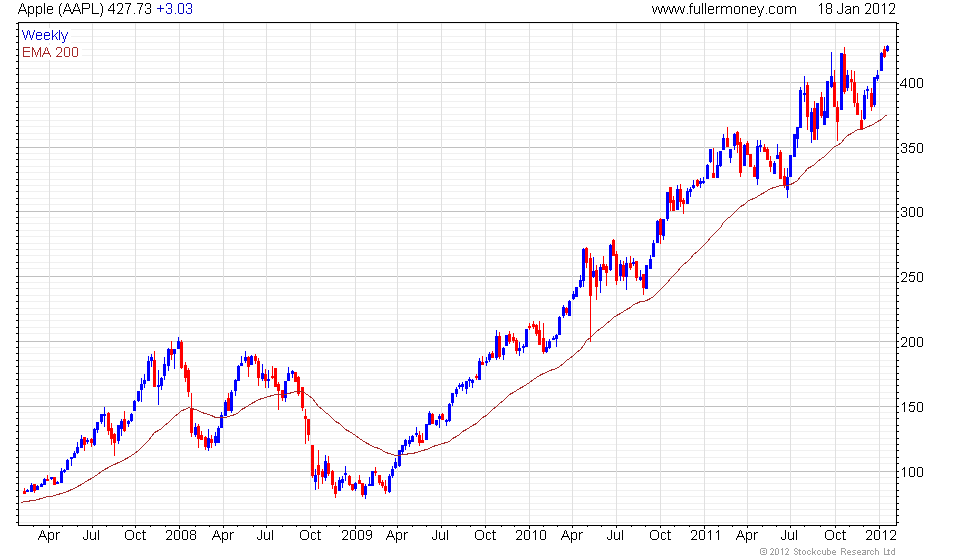Click the 100 price axis label
Image resolution: width=980 pixels, height=560 pixels.
(x=912, y=472)
